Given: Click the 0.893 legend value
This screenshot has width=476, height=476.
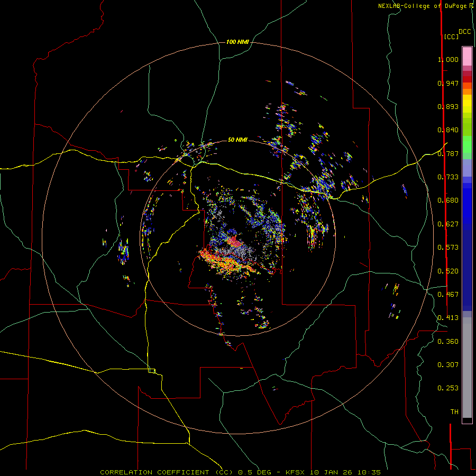Looking at the screenshot, I should (x=448, y=106).
